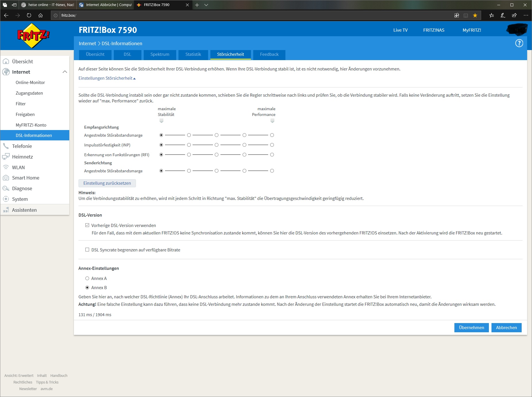Screen dimensions: 532x397
Task: Click the favorites star icon
Action: tap(475, 15)
